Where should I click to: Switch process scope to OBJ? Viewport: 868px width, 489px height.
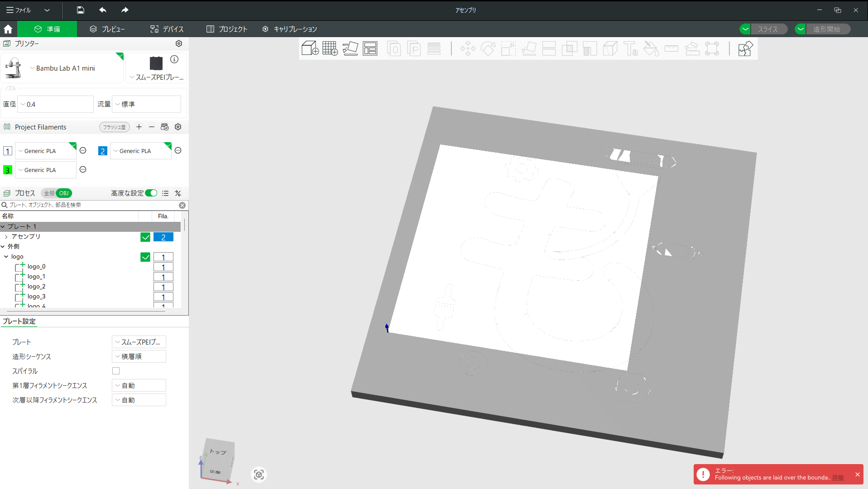(64, 193)
